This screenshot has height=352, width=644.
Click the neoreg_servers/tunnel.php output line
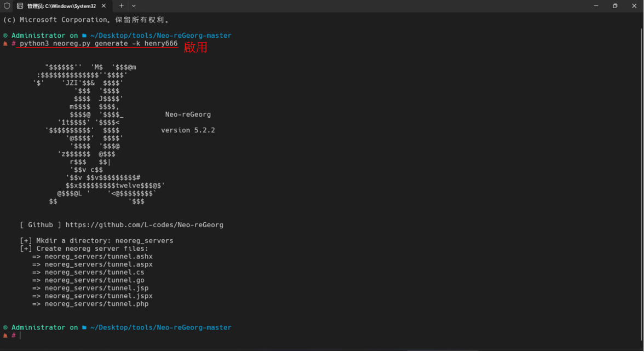click(x=90, y=304)
